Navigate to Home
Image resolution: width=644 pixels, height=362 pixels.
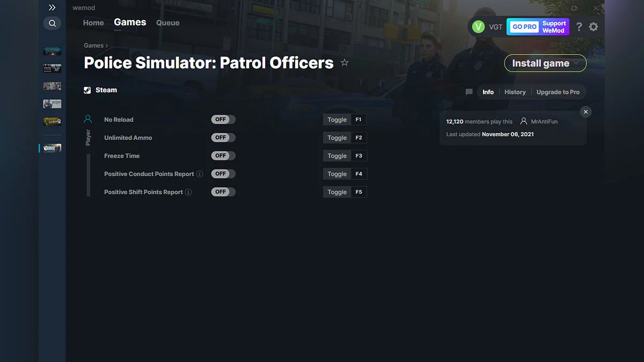click(x=93, y=23)
